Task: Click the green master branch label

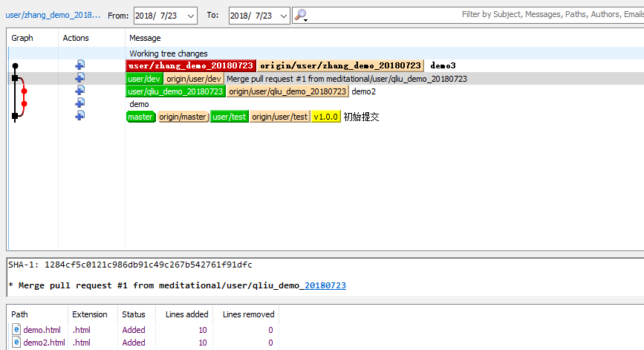Action: coord(140,117)
